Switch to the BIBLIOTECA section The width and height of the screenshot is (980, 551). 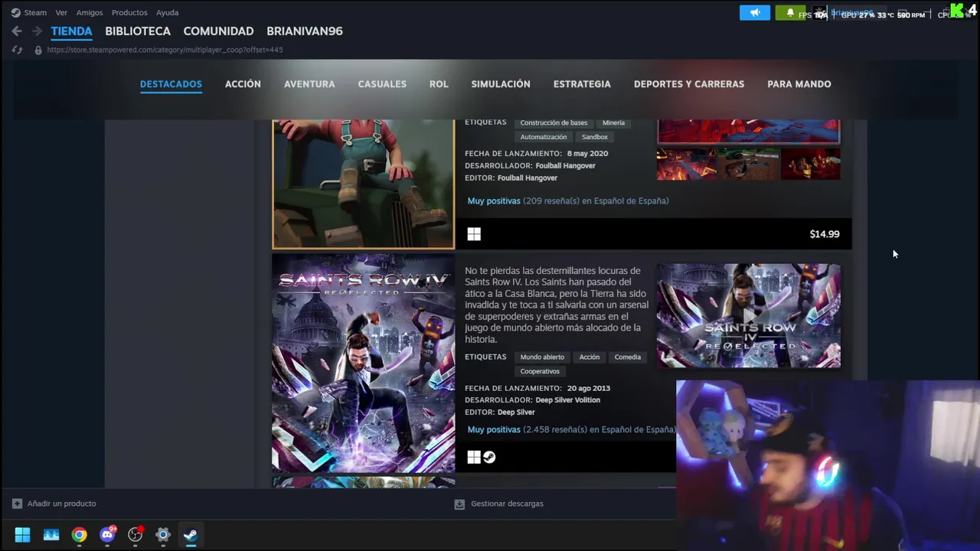[138, 31]
